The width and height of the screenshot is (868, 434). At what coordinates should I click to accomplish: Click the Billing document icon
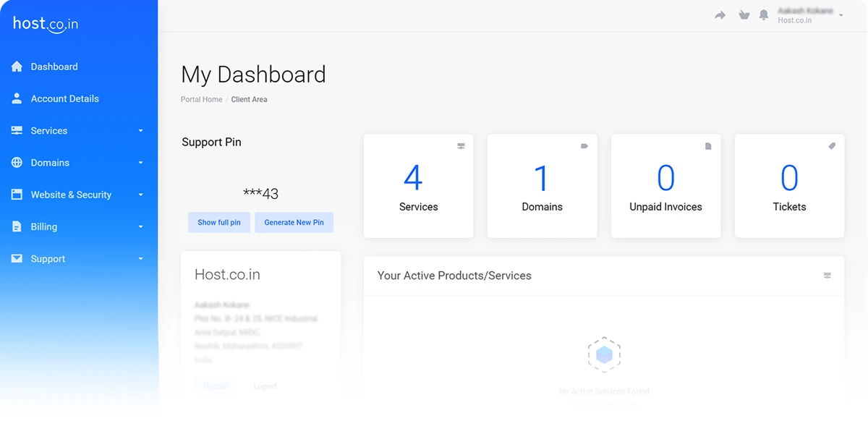[17, 226]
